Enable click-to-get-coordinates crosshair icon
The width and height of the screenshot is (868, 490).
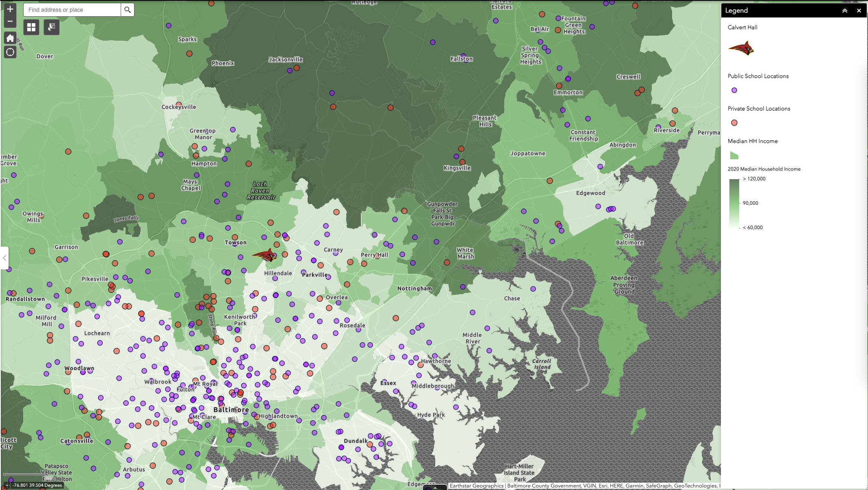[x=7, y=485]
